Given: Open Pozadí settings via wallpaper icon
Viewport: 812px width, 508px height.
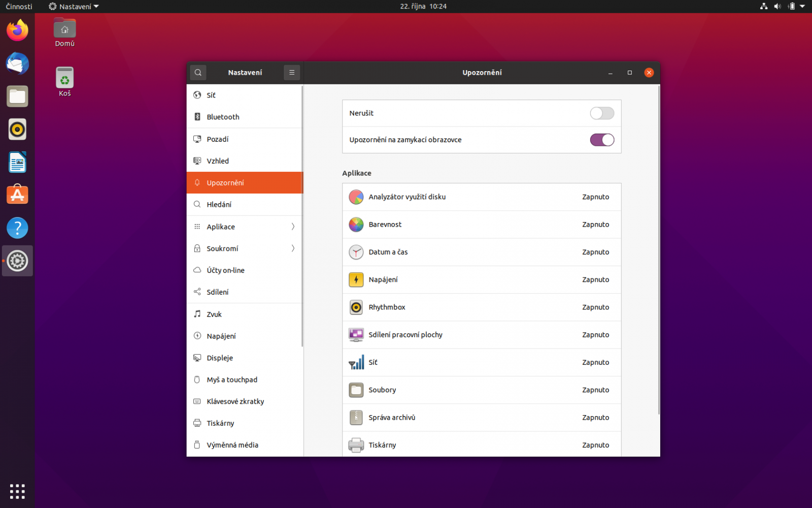Looking at the screenshot, I should click(197, 139).
